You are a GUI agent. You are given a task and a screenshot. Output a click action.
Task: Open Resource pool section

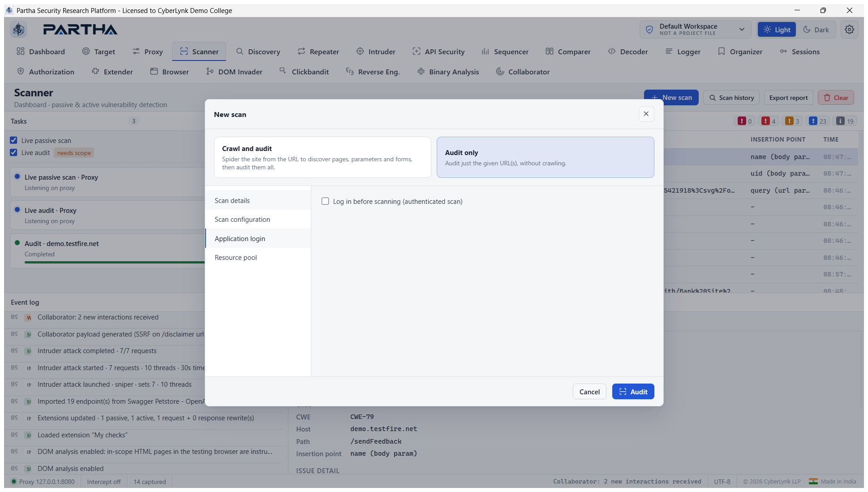point(258,257)
